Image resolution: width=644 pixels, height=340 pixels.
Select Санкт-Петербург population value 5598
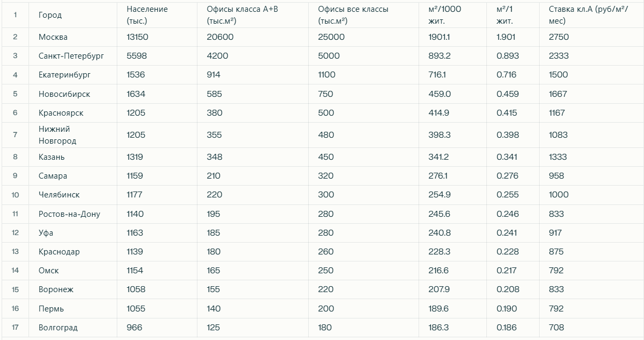click(157, 56)
